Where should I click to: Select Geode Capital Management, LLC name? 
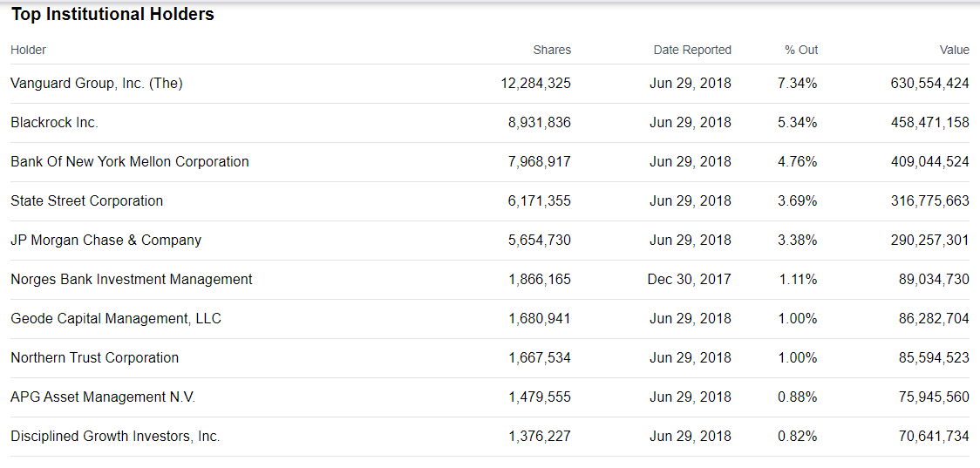(x=116, y=319)
